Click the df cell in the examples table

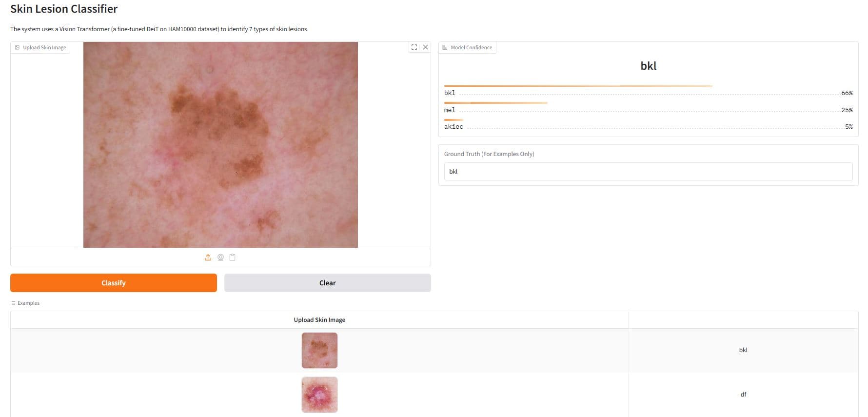pos(743,395)
